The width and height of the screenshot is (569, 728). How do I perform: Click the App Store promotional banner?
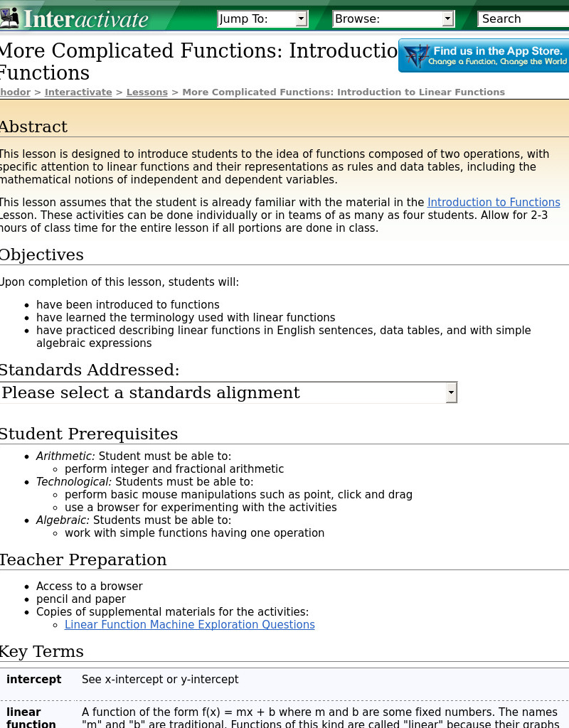pos(484,55)
